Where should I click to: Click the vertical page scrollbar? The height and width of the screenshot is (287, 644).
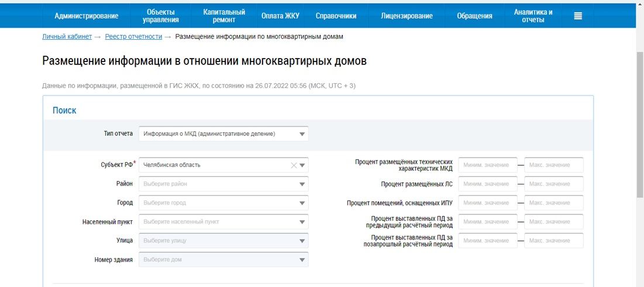coord(639,117)
